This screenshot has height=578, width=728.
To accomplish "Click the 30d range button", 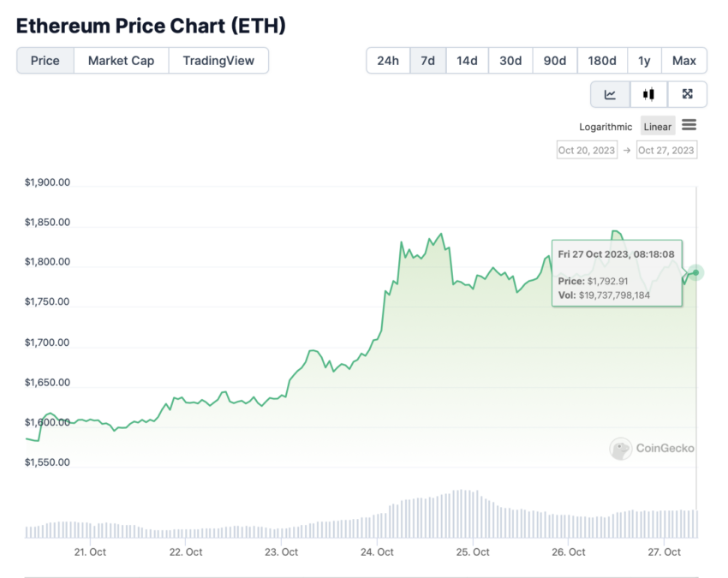I will [510, 60].
